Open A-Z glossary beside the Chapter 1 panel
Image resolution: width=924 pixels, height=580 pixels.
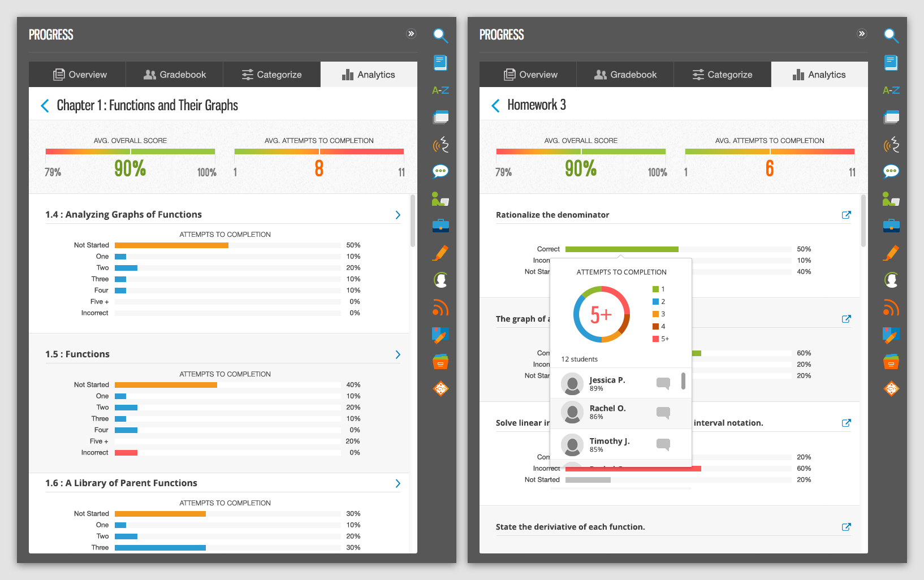pyautogui.click(x=440, y=90)
